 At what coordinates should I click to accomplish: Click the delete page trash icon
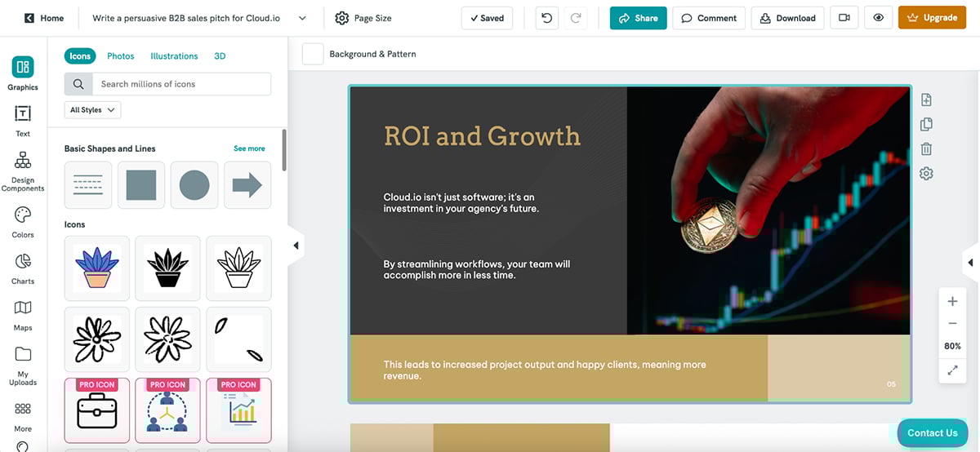(926, 149)
